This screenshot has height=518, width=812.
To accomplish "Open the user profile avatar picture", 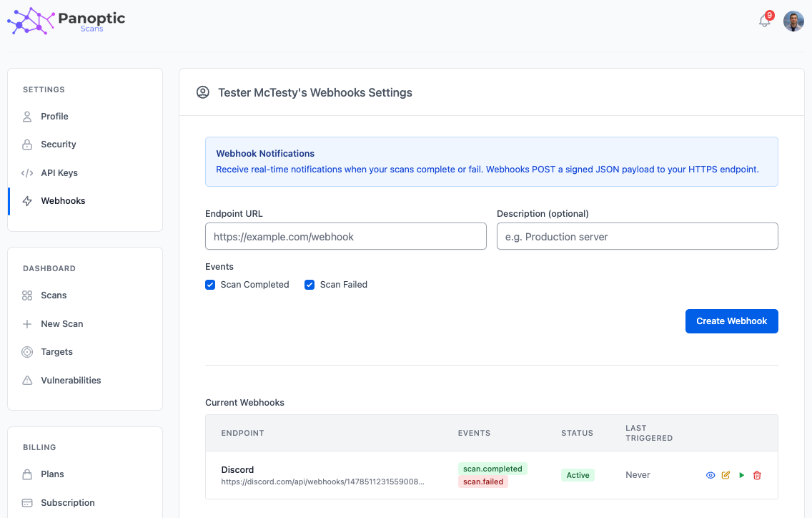I will click(793, 21).
